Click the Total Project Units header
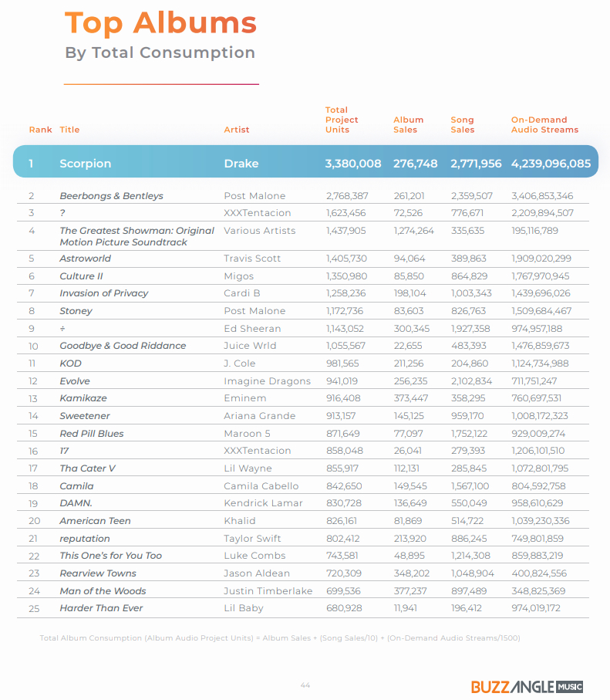 click(342, 120)
